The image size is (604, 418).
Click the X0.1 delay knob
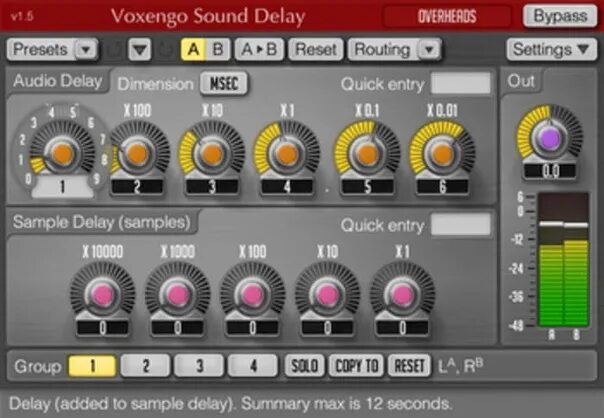tap(367, 153)
